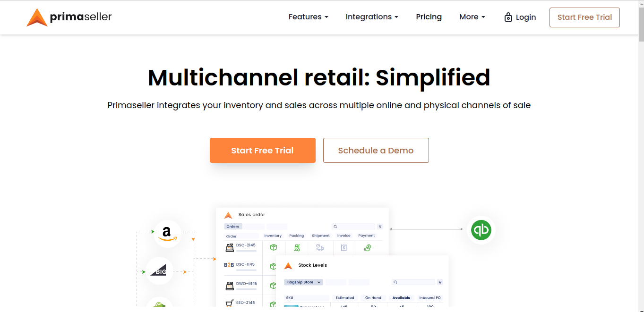Click the Inbound PO column header
644x312 pixels.
coord(430,298)
